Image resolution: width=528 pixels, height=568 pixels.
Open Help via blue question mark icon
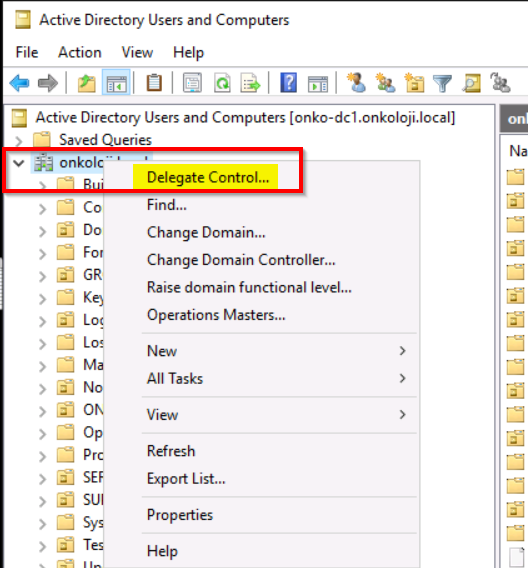point(289,83)
